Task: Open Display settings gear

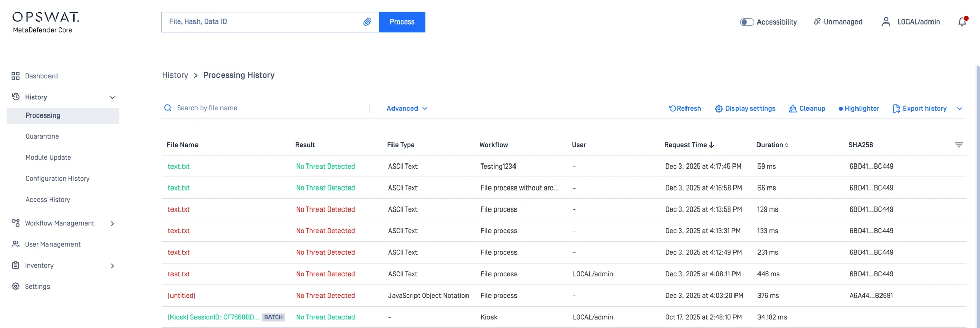Action: click(x=719, y=109)
